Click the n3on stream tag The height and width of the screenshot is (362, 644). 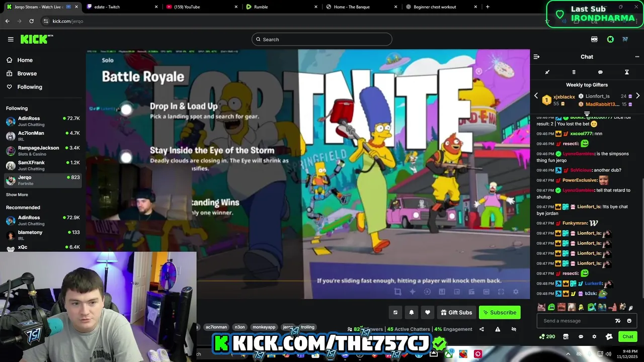pyautogui.click(x=239, y=327)
